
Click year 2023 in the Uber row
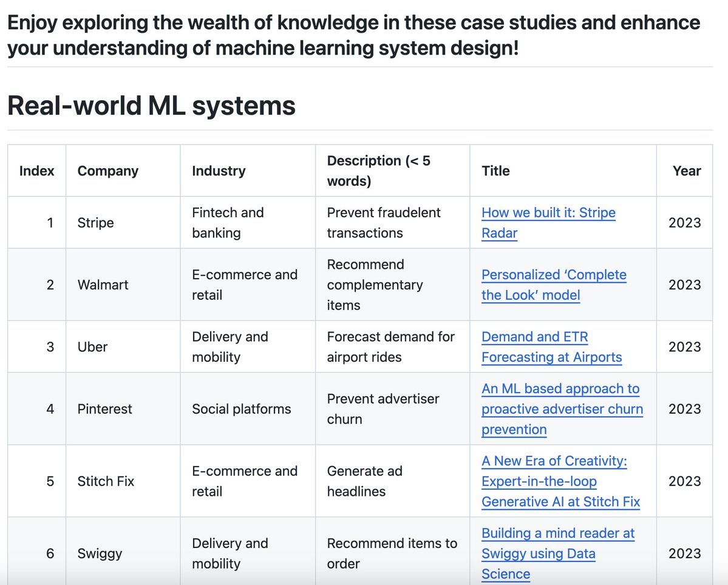[684, 347]
